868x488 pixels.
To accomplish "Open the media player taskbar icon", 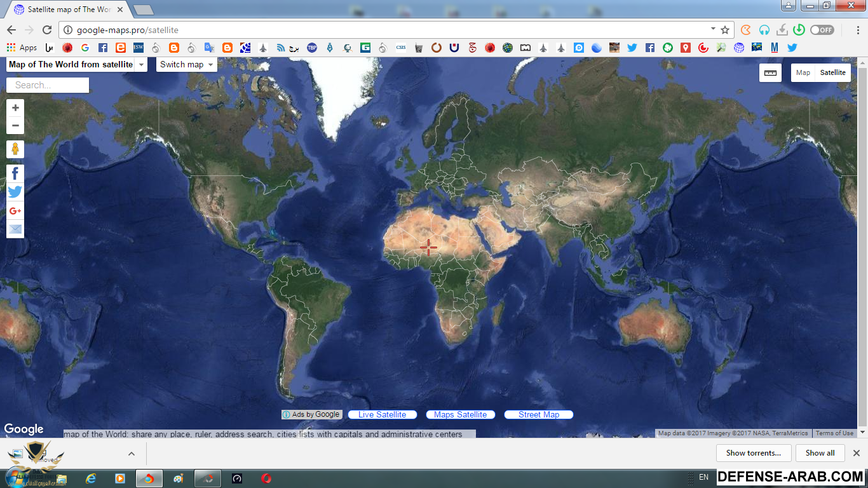I will pos(120,478).
